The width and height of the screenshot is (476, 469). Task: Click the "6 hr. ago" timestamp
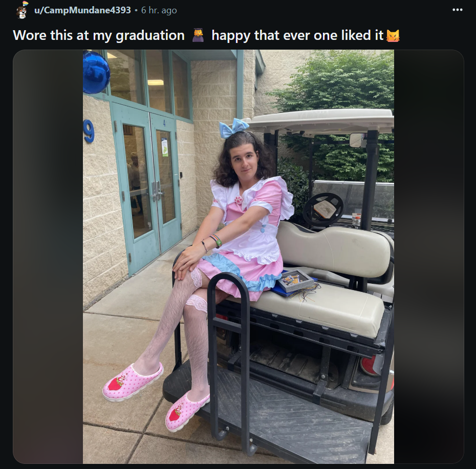[x=159, y=10]
